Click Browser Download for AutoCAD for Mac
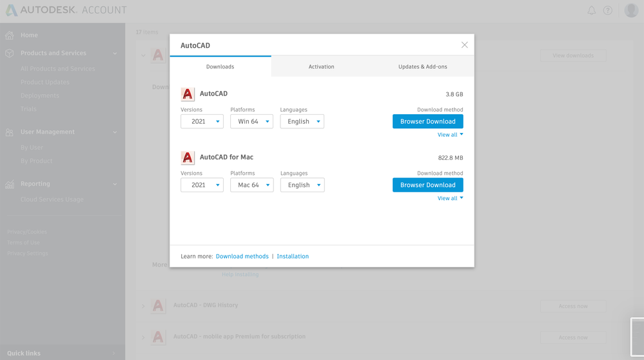The image size is (644, 360). [428, 185]
